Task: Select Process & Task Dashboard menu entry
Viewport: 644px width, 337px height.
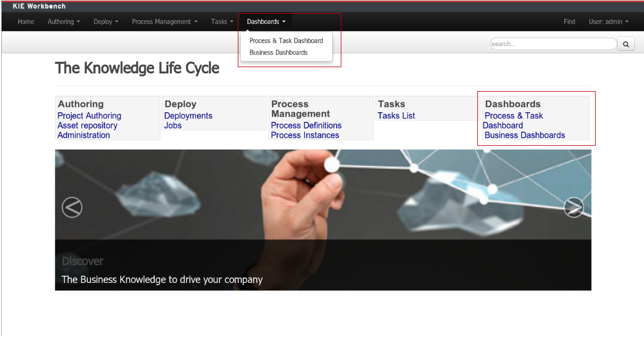Action: [286, 40]
